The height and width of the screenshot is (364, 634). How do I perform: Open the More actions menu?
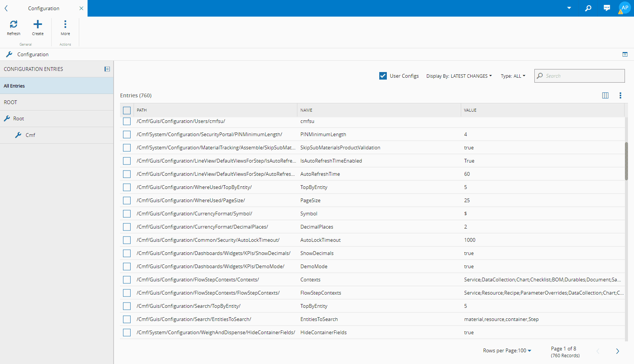pos(65,25)
